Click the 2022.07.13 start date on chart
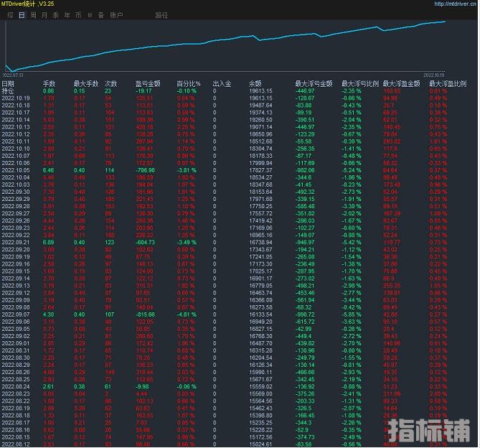Viewport: 480px width, 448px height. coord(13,74)
